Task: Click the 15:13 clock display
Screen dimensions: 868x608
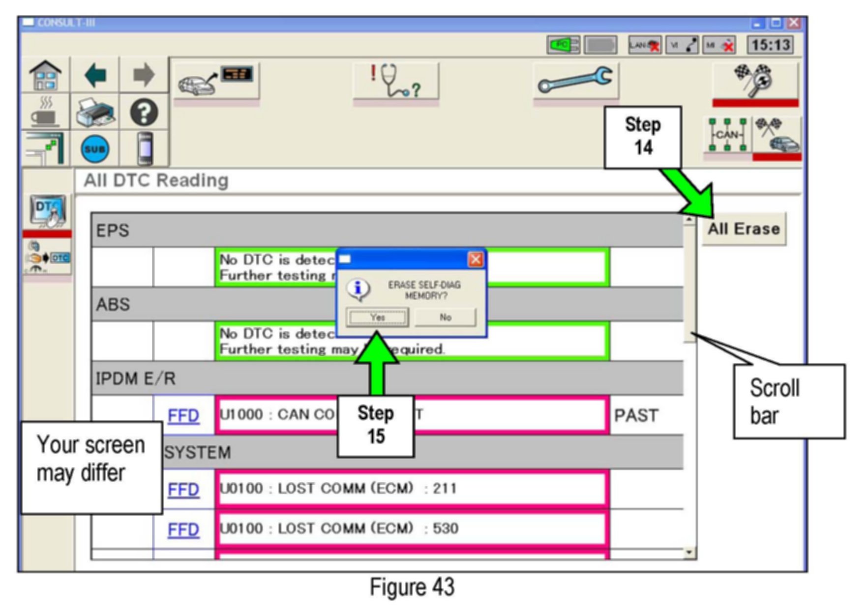Action: (x=770, y=45)
